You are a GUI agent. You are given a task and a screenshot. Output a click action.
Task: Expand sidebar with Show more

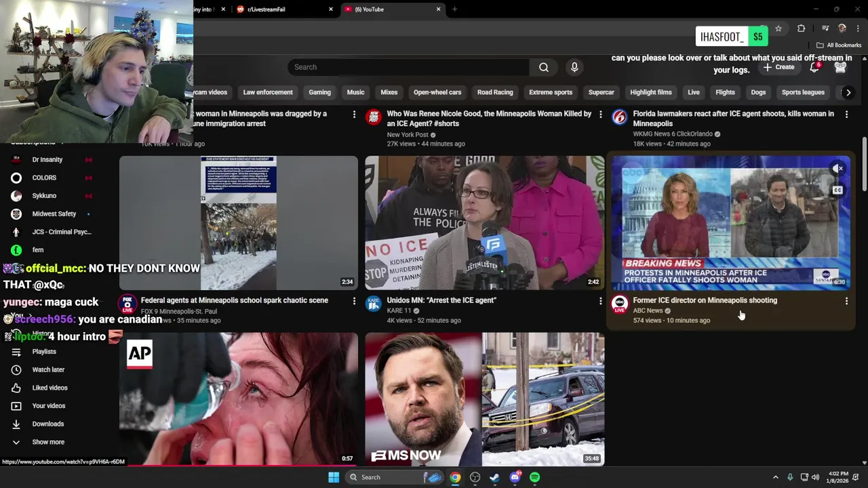click(48, 442)
